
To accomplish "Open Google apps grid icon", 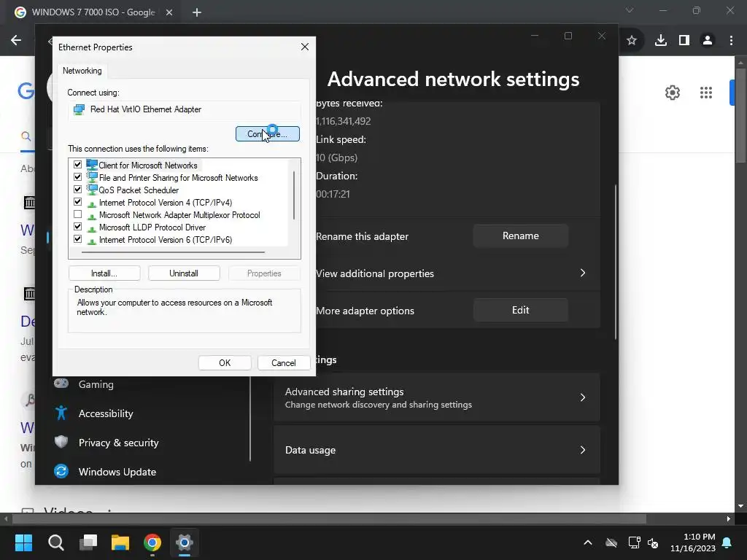I will click(705, 93).
